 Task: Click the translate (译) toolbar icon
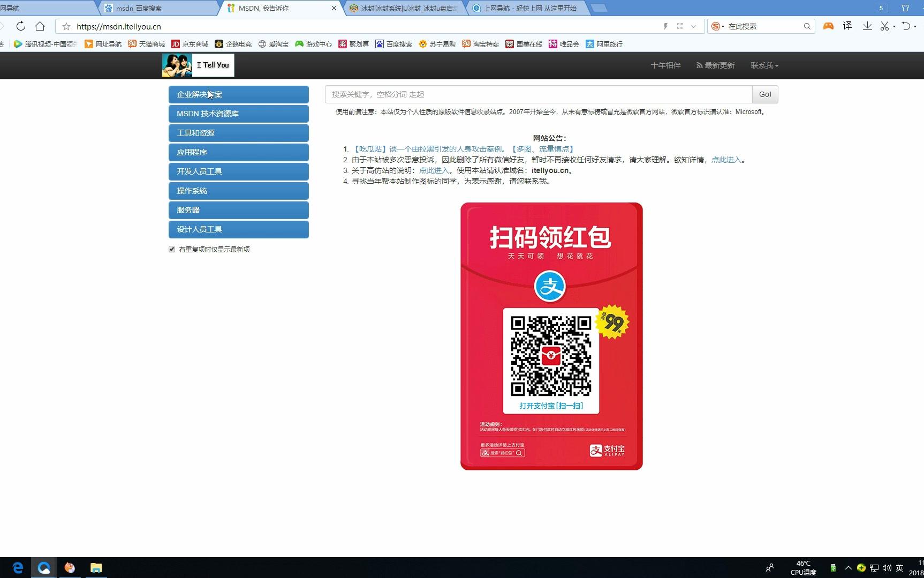coord(847,26)
